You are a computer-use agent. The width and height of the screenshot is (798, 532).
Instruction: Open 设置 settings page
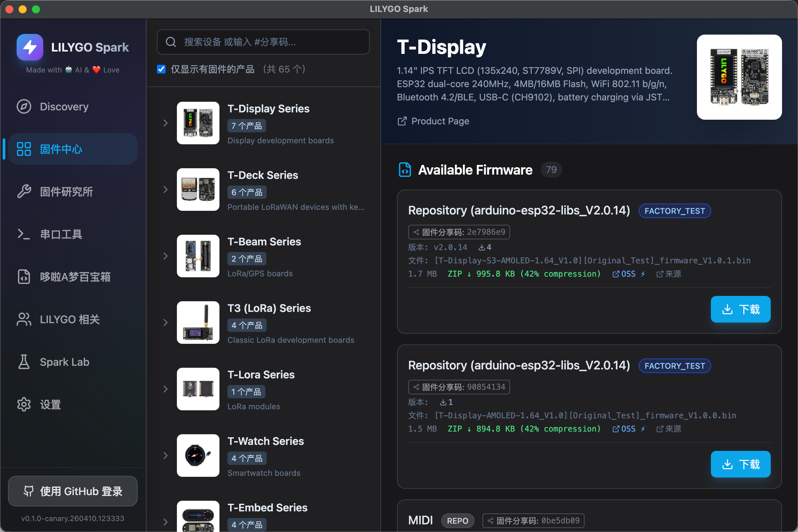coord(73,404)
